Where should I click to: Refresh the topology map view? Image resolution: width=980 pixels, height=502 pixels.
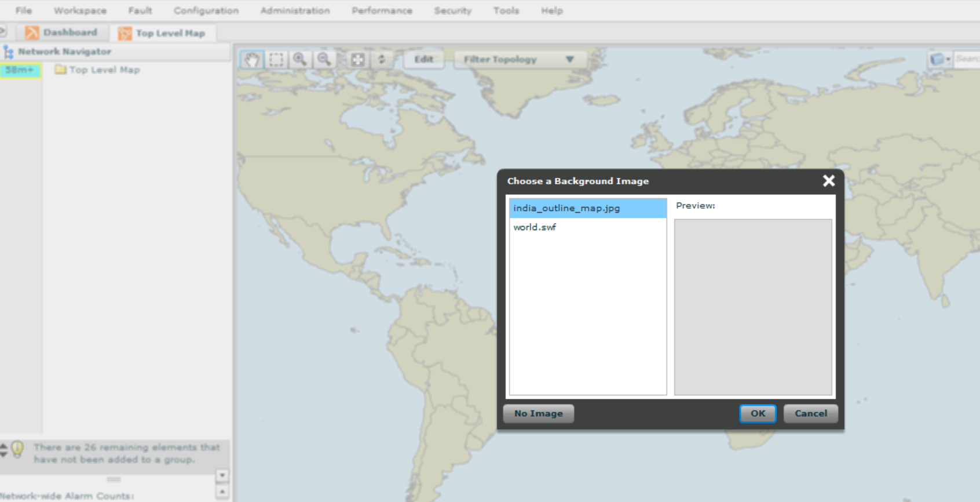click(382, 59)
